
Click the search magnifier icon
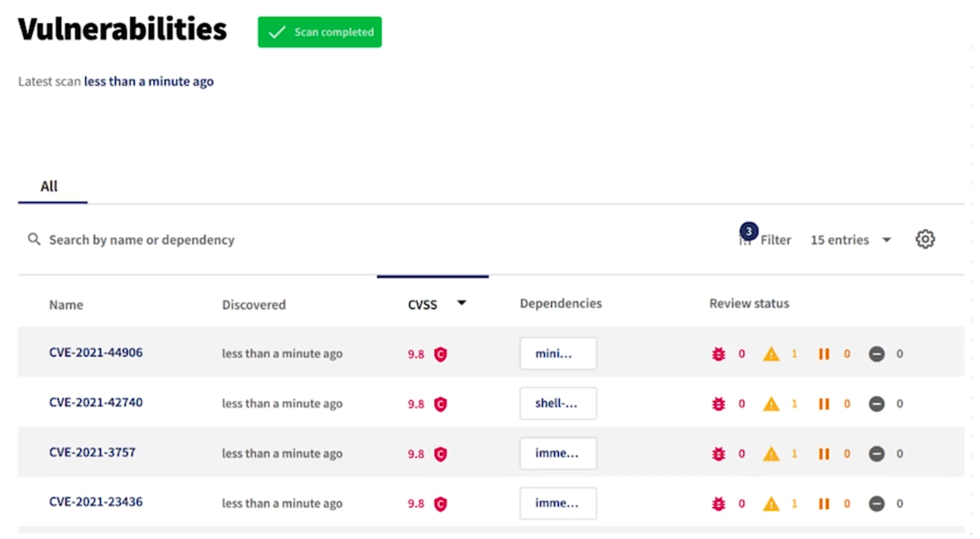[34, 240]
